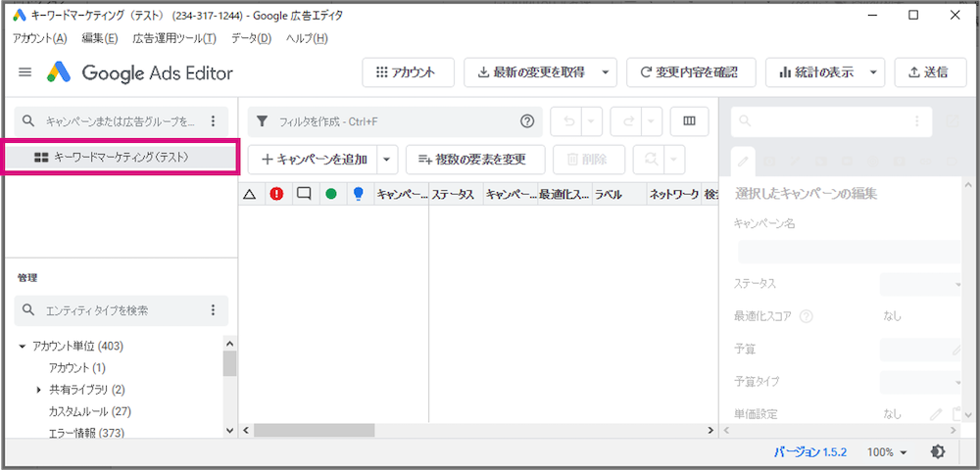Click the バージョン 1.5.2 link
The height and width of the screenshot is (470, 980).
click(x=809, y=451)
